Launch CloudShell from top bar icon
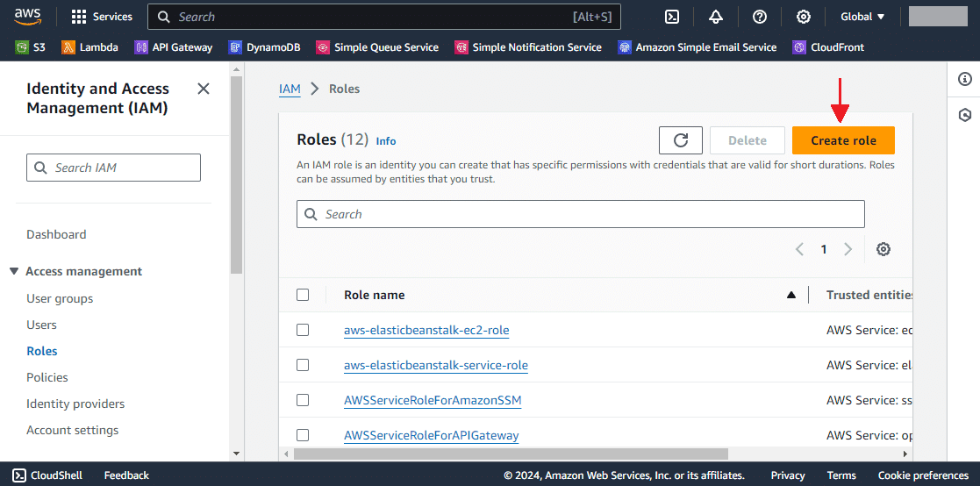The height and width of the screenshot is (486, 980). [672, 17]
